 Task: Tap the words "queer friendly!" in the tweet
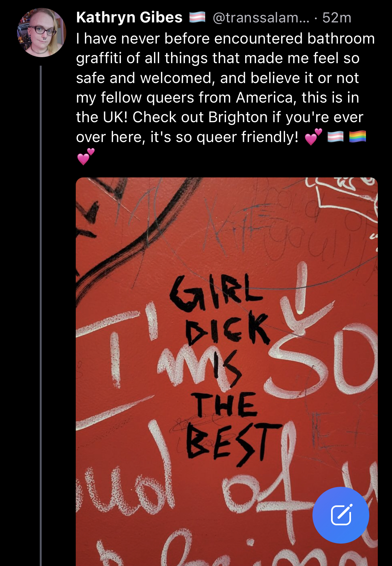(x=247, y=137)
